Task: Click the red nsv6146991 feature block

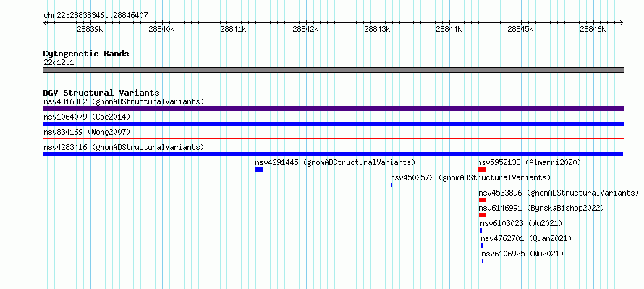Action: pyautogui.click(x=482, y=215)
